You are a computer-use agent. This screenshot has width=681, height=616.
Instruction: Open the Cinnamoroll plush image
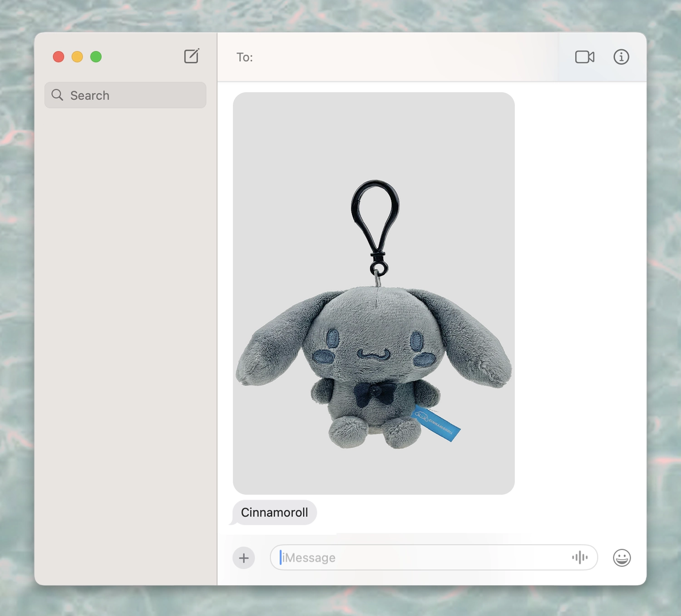374,293
